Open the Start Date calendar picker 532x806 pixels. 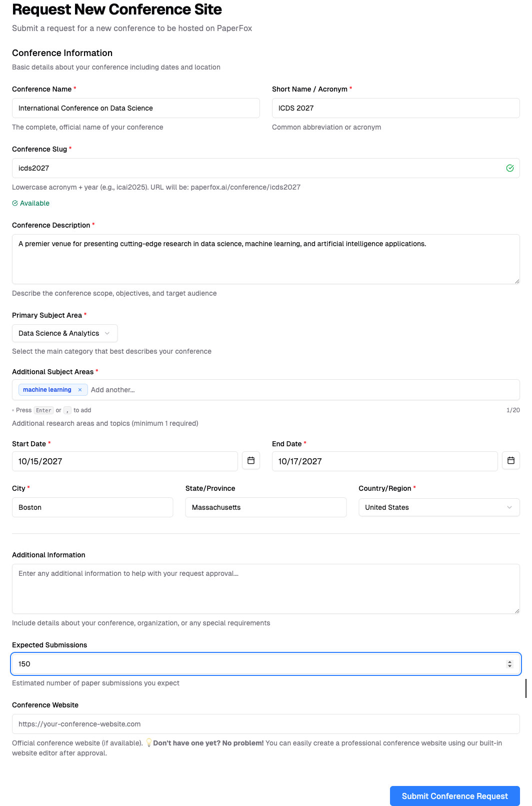pos(250,460)
